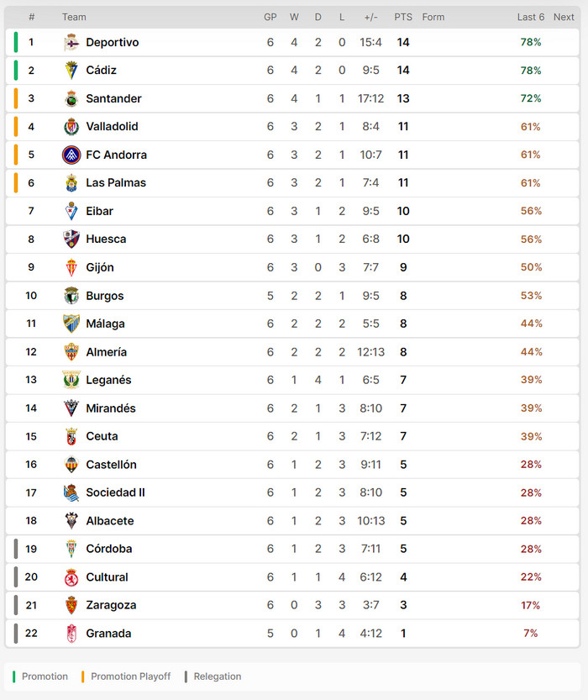Click Eibar's 56% last-six percentage
The image size is (588, 700).
point(531,212)
